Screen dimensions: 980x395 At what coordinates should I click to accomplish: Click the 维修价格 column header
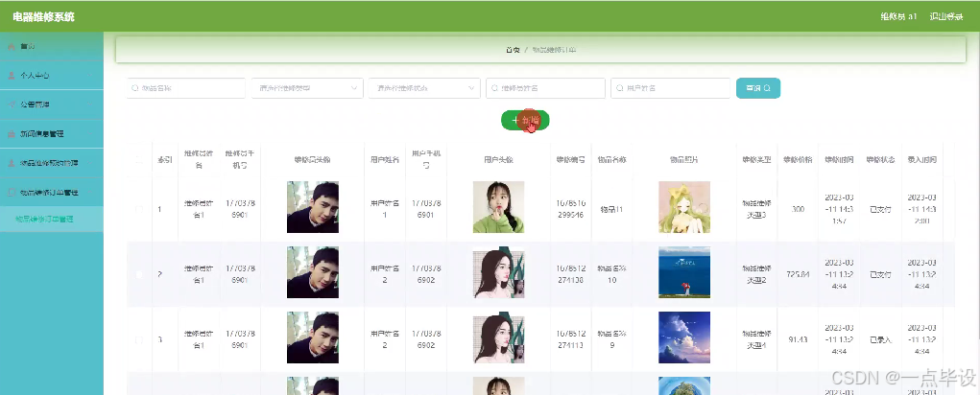click(x=798, y=160)
